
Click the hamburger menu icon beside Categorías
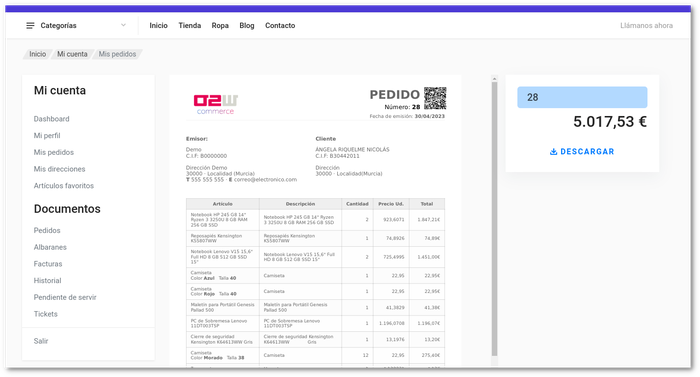30,26
